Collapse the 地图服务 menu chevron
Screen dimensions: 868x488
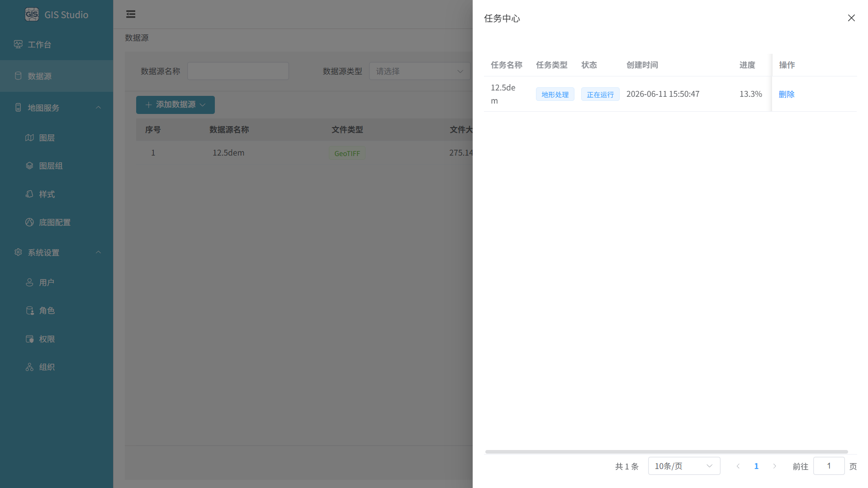click(x=98, y=108)
